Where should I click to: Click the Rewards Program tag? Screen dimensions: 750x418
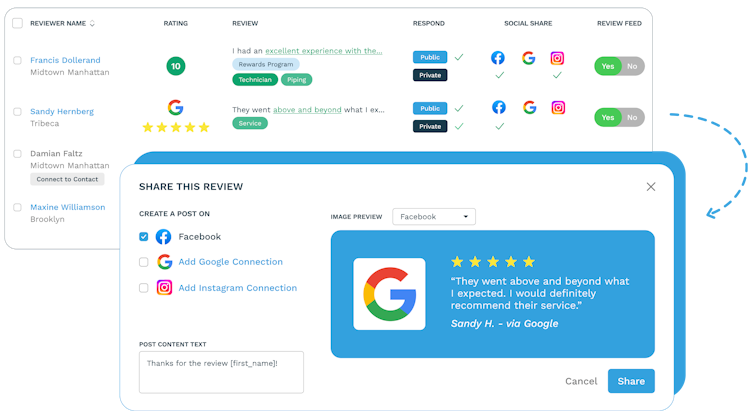click(265, 64)
